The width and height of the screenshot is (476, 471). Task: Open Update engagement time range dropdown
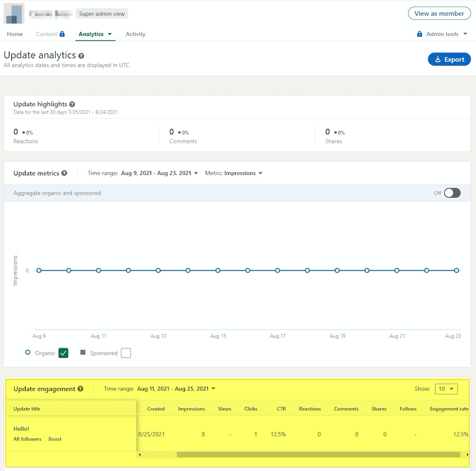pos(176,389)
